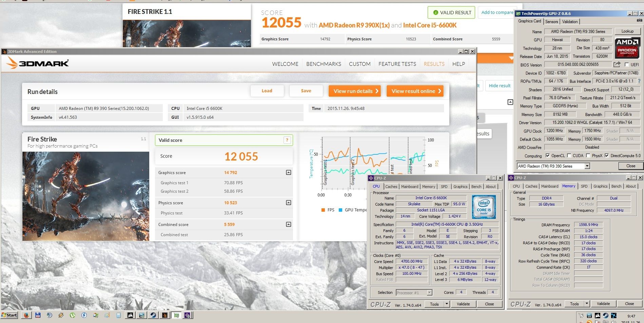Image resolution: width=644 pixels, height=323 pixels.
Task: Click the Intel Core i5 logo in CPU-Z
Action: [x=484, y=207]
